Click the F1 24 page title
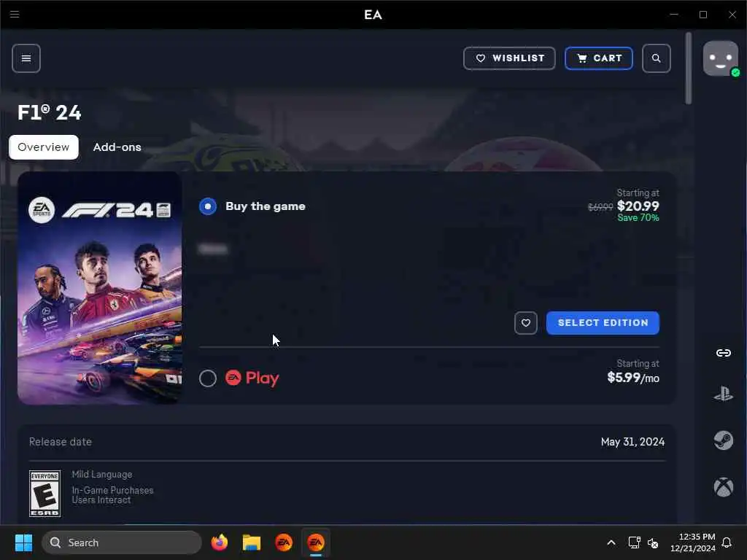 pyautogui.click(x=50, y=112)
